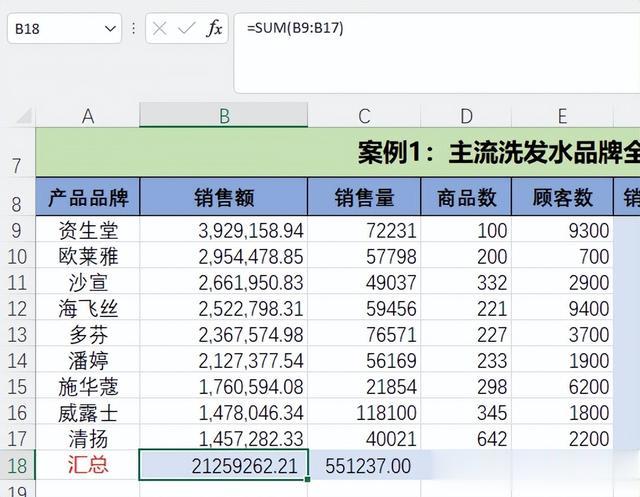Click the 商品数 header cell
This screenshot has width=640, height=497.
tap(466, 196)
